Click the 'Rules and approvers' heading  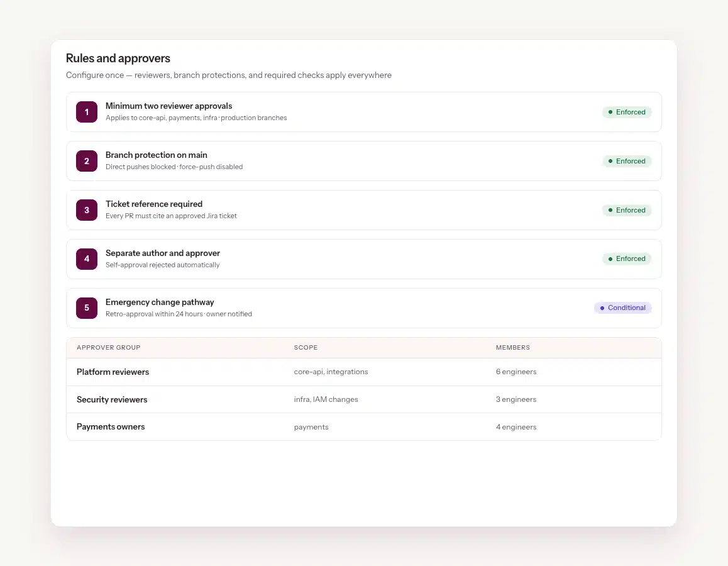[x=118, y=58]
